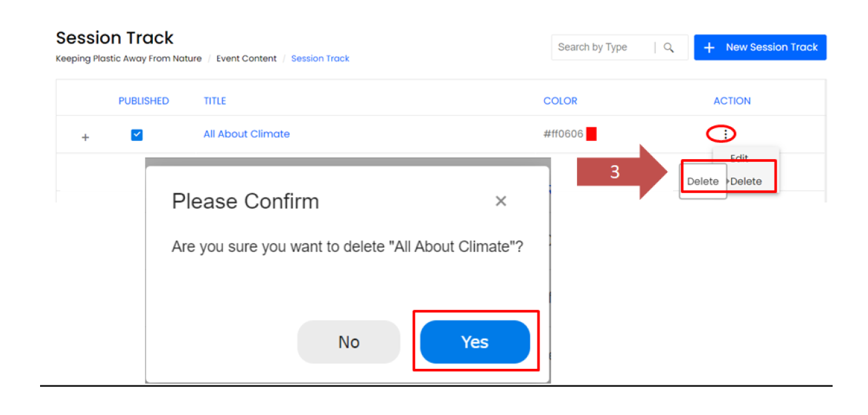Sort by the TITLE column header
The image size is (868, 415).
point(215,101)
